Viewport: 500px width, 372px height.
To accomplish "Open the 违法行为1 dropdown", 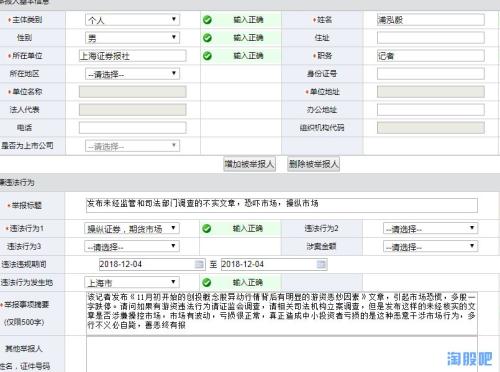I will pos(132,228).
